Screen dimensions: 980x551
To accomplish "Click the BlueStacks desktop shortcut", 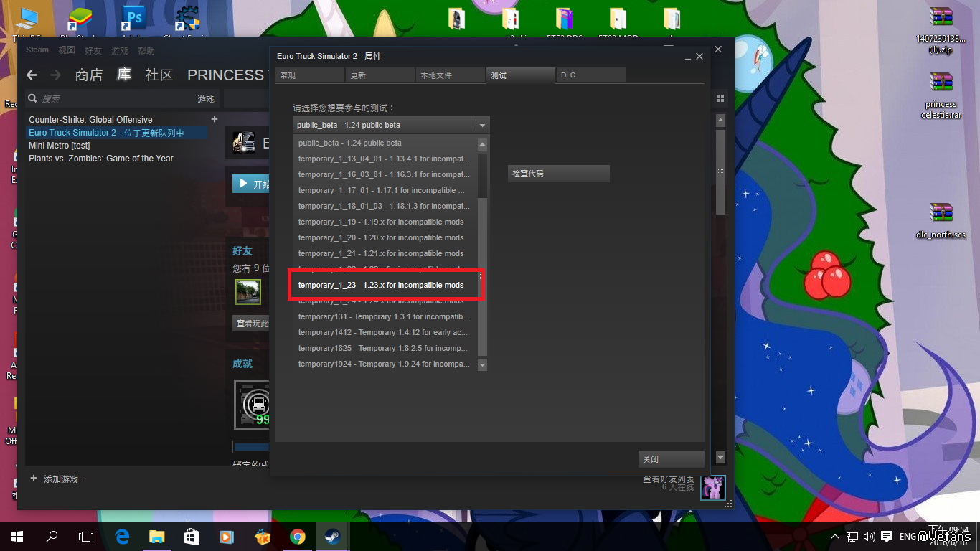I will 80,20.
